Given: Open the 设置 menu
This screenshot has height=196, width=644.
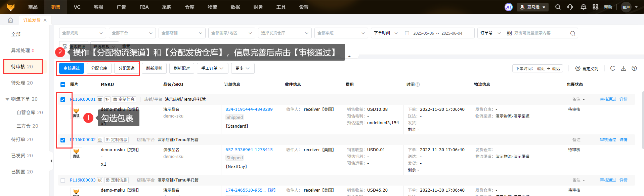Looking at the screenshot, I should [x=304, y=7].
